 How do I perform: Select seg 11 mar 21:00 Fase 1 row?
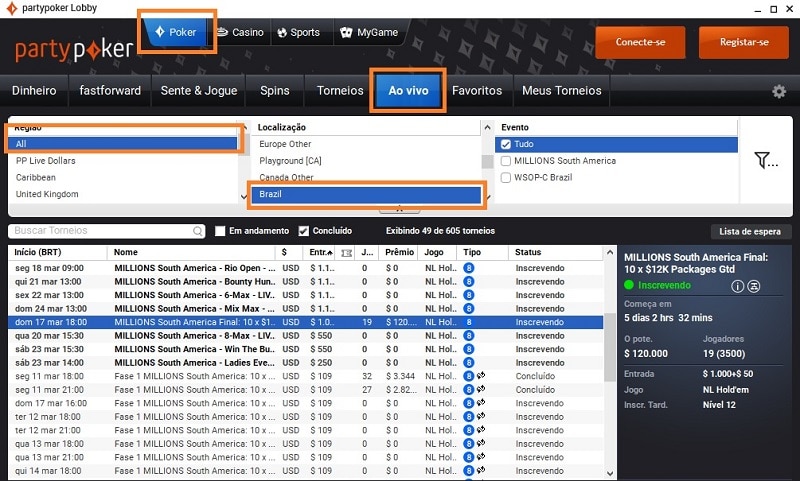click(306, 390)
